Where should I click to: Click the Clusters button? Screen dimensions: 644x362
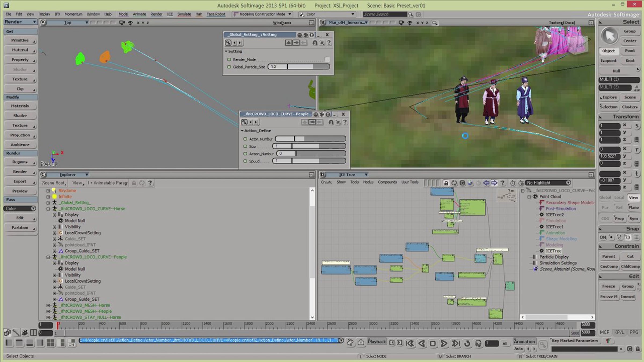pyautogui.click(x=630, y=107)
